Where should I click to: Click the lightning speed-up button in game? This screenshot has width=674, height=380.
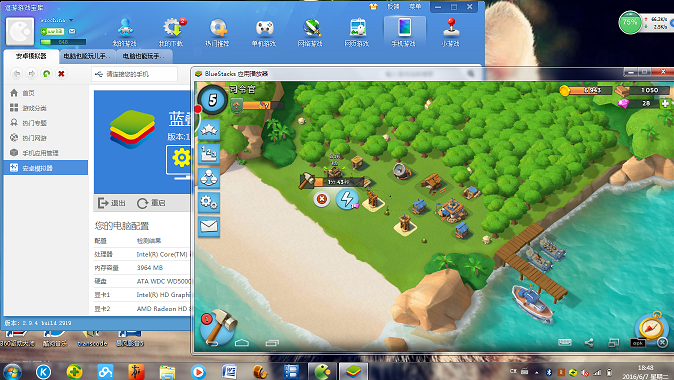(x=347, y=199)
